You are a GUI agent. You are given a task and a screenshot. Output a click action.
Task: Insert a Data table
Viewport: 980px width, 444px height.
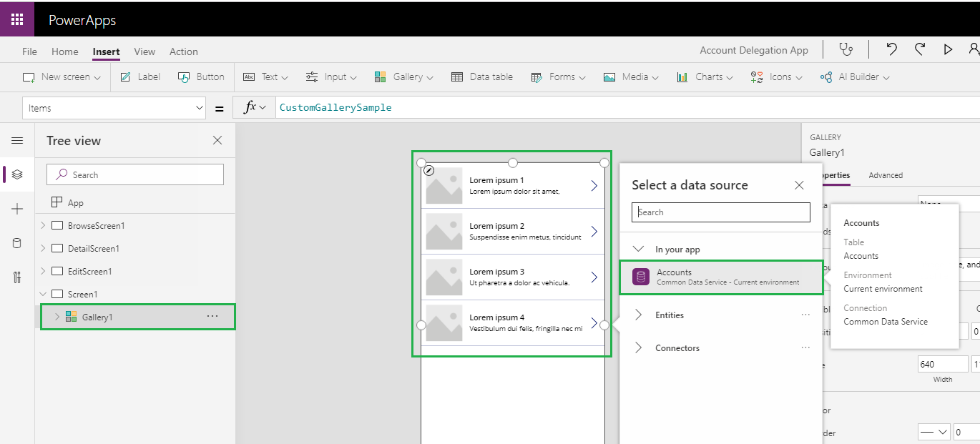(482, 77)
